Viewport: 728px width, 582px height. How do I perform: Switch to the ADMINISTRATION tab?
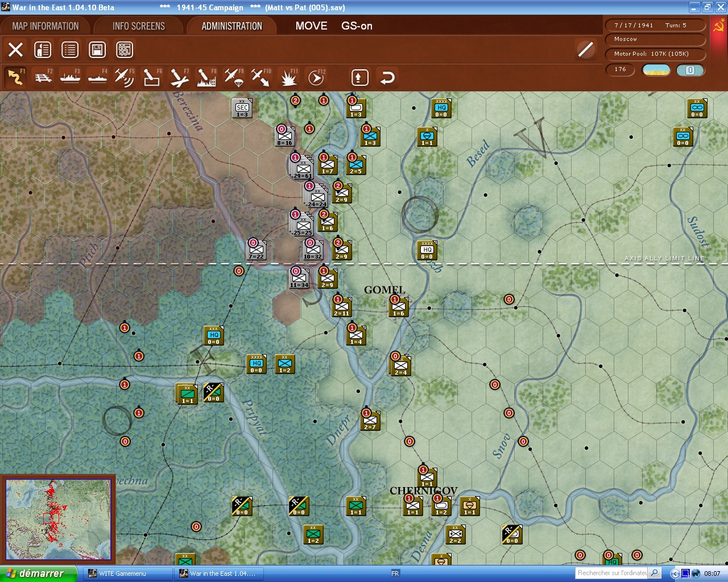click(x=231, y=26)
